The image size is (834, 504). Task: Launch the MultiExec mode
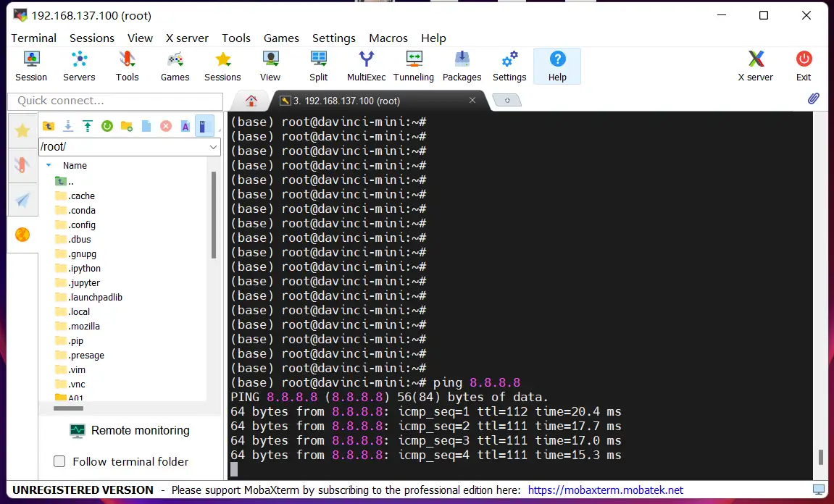click(366, 66)
